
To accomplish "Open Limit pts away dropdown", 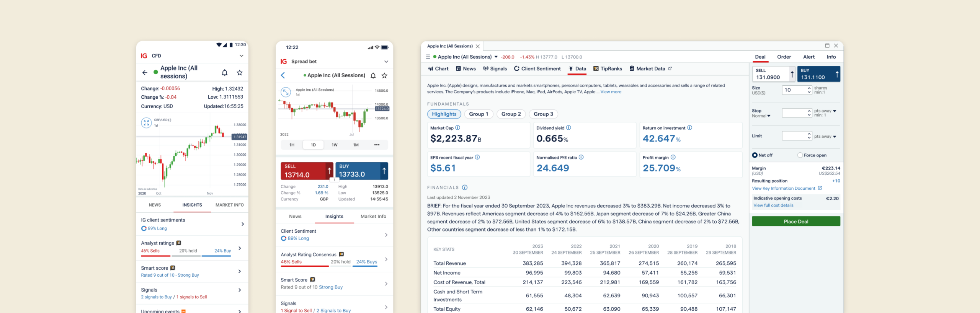I will tap(825, 136).
